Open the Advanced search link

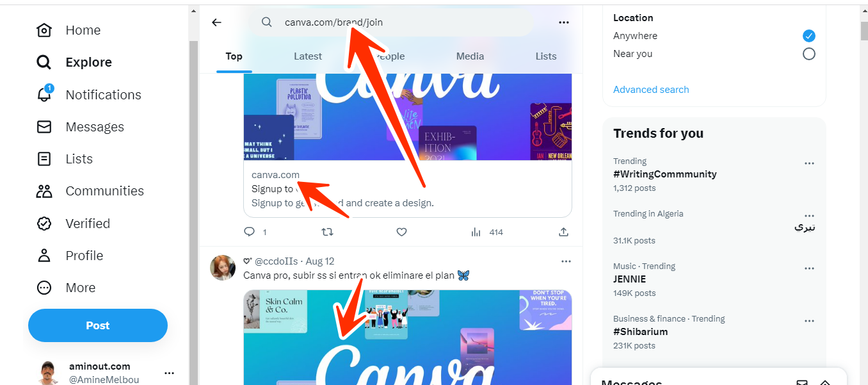pos(651,90)
